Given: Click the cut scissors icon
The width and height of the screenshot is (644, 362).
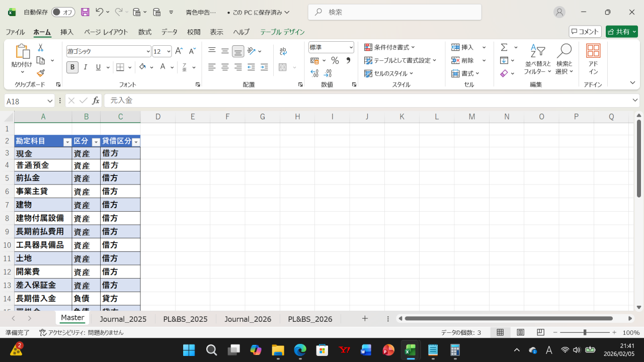Looking at the screenshot, I should (x=41, y=48).
